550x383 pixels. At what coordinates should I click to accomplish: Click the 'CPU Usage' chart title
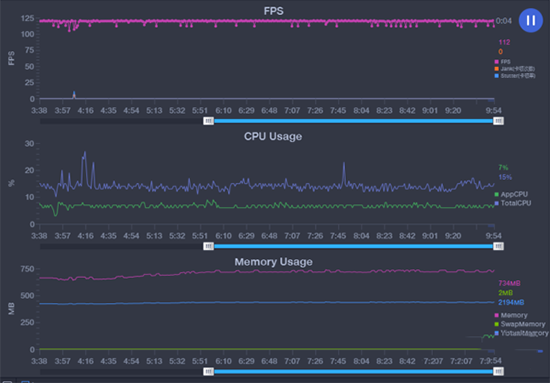pyautogui.click(x=273, y=136)
